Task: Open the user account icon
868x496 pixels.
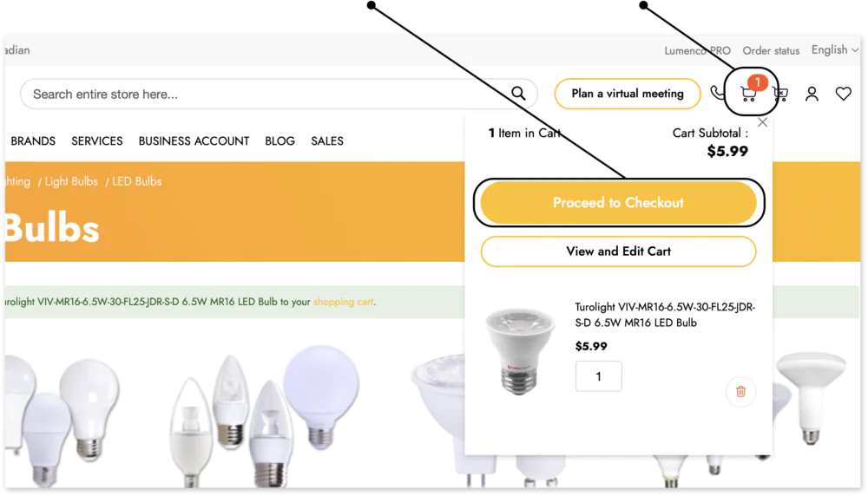Action: (x=812, y=94)
